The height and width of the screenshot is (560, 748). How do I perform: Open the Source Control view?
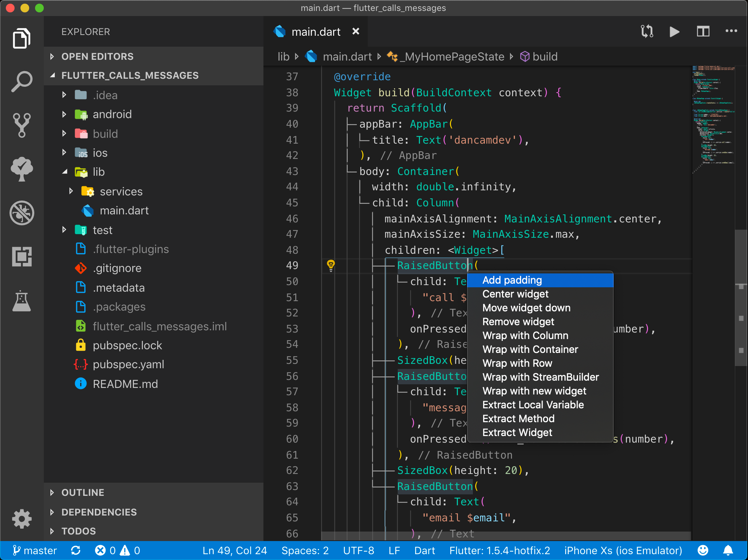tap(22, 125)
